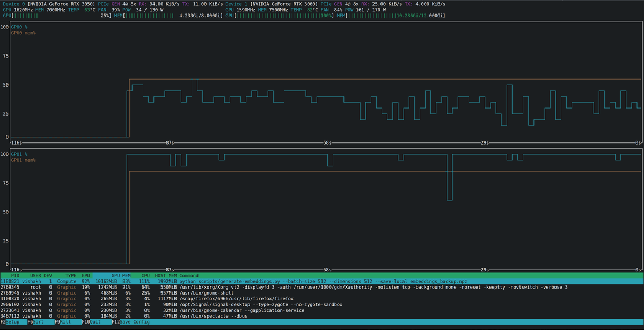644x330 pixels.
Task: Click the "GPU0 %" chart legend
Action: click(19, 27)
